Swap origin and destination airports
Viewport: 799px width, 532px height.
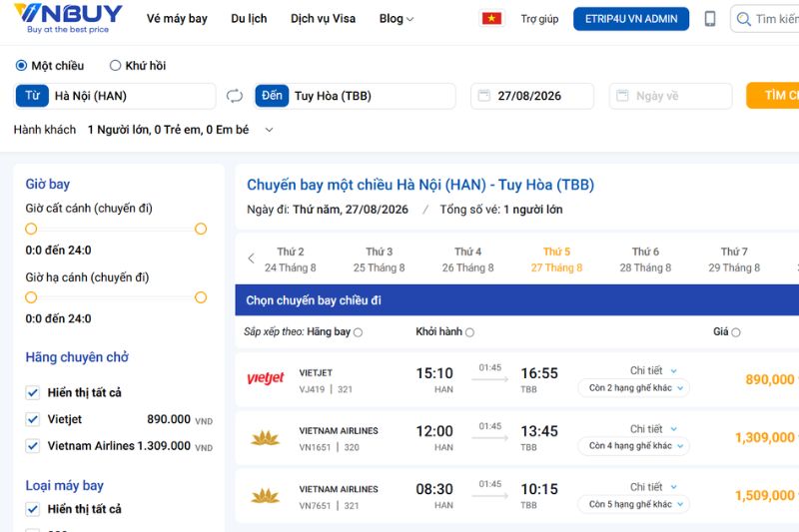[235, 96]
